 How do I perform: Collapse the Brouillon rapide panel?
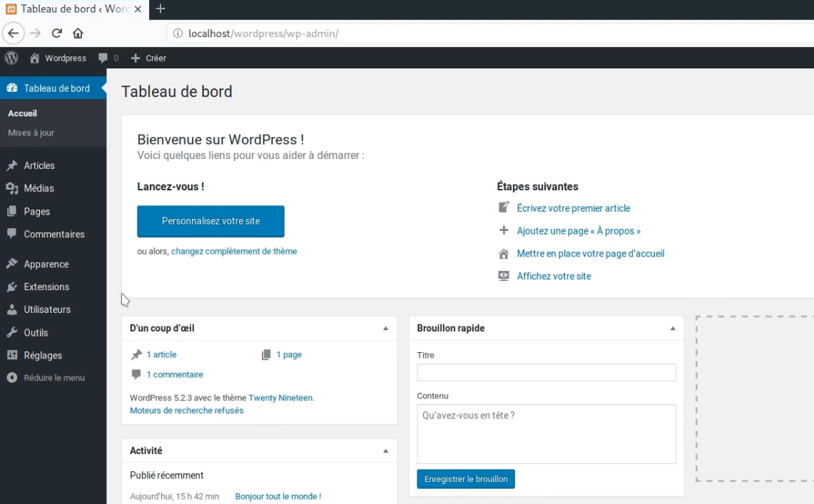point(673,328)
